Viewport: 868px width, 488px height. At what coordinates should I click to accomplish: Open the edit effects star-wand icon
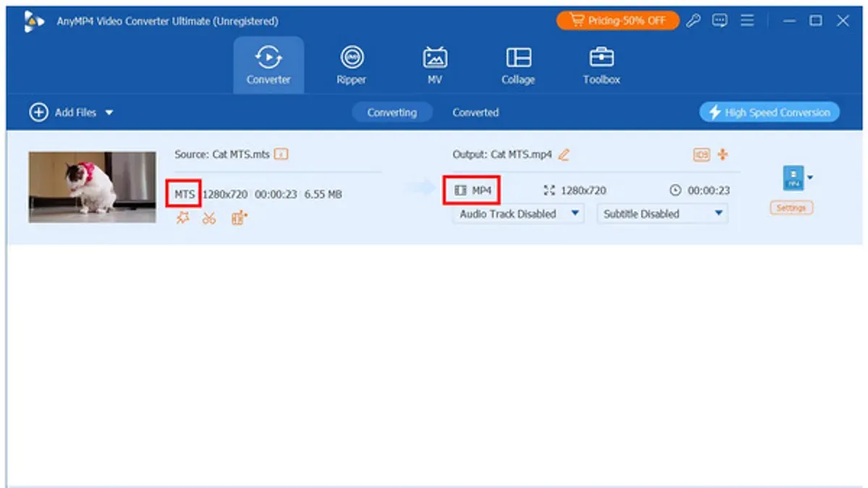183,218
